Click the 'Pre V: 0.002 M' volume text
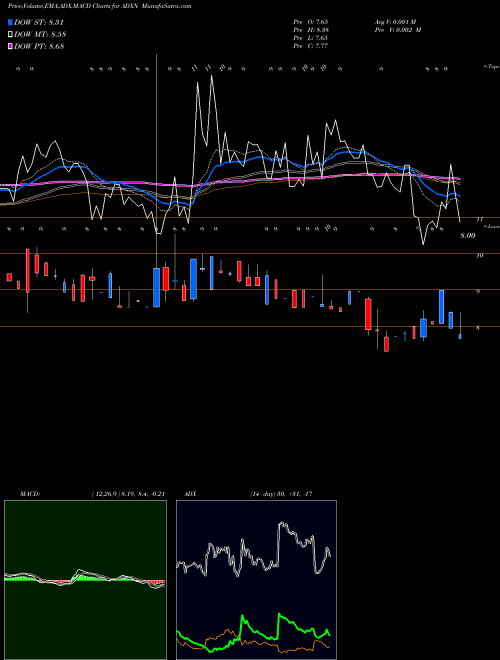Viewport: 500px width, 660px height. click(398, 30)
